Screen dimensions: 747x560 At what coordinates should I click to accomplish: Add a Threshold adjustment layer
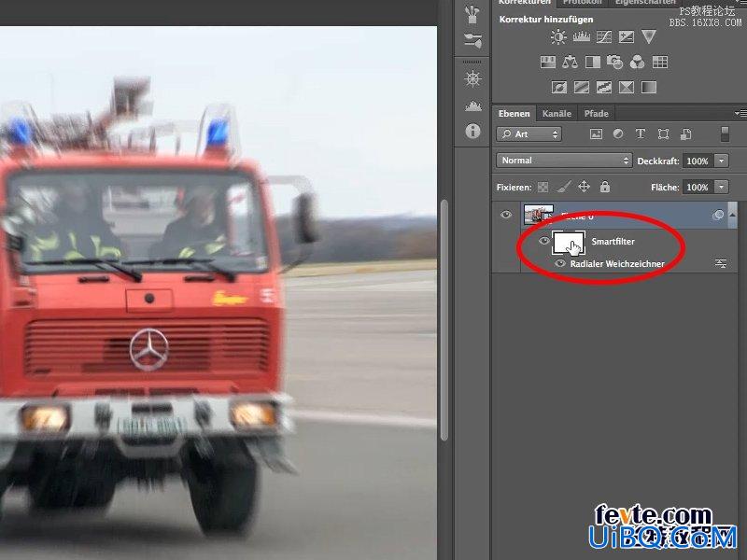(x=603, y=87)
